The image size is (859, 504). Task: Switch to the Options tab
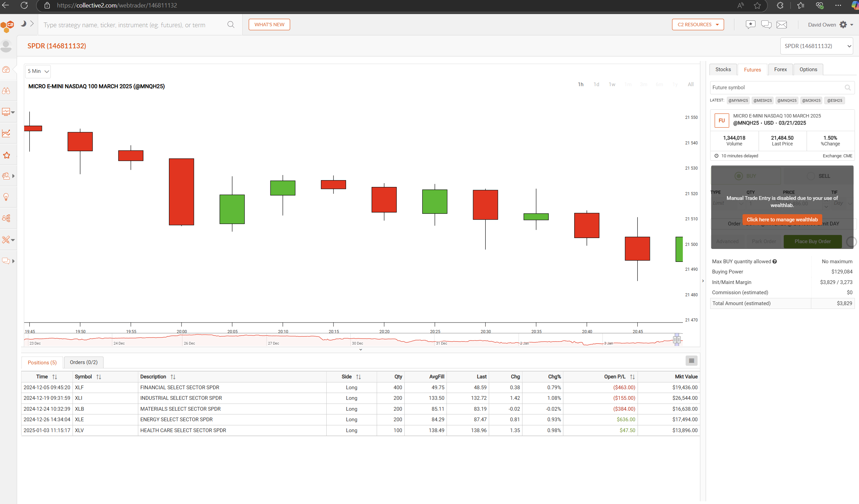tap(808, 69)
